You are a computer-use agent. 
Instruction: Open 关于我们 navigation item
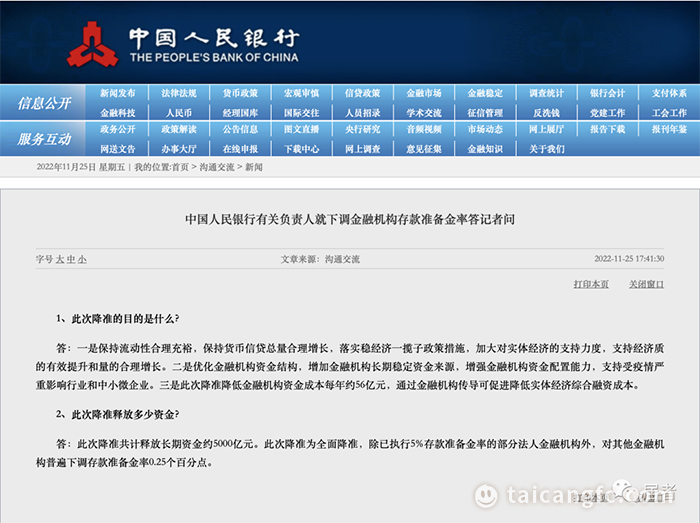pos(546,149)
